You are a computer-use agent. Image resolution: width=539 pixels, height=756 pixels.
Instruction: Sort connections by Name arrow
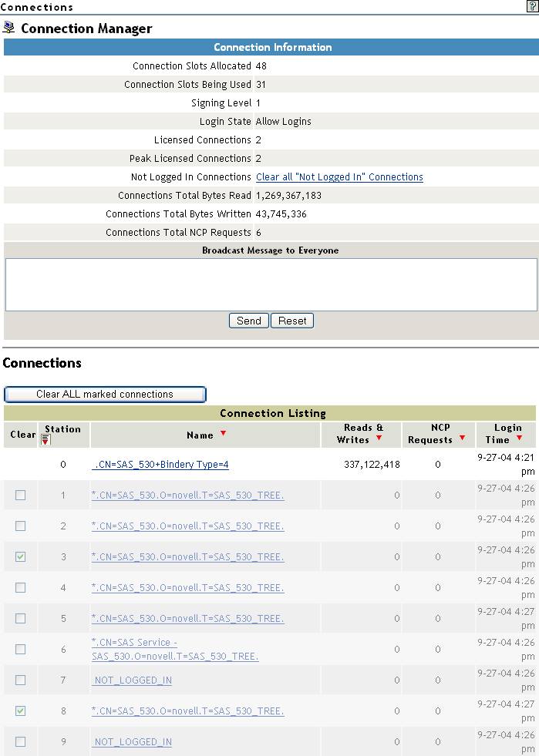(223, 433)
